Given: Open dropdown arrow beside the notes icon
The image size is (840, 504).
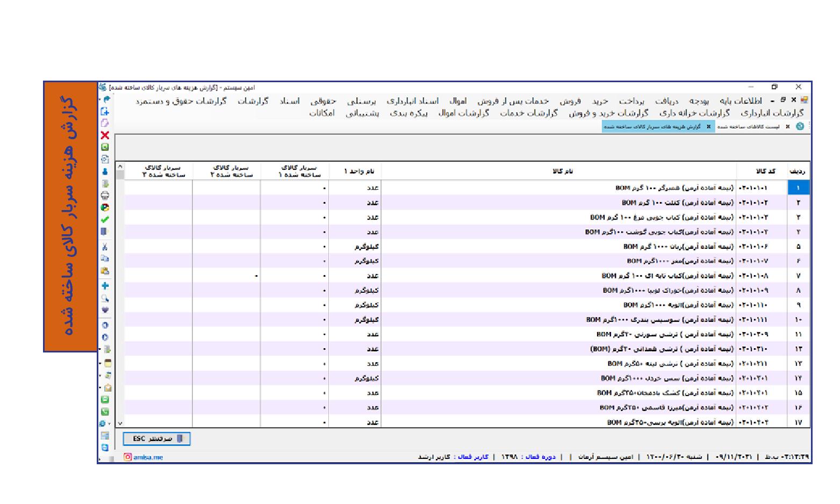Looking at the screenshot, I should (100, 363).
